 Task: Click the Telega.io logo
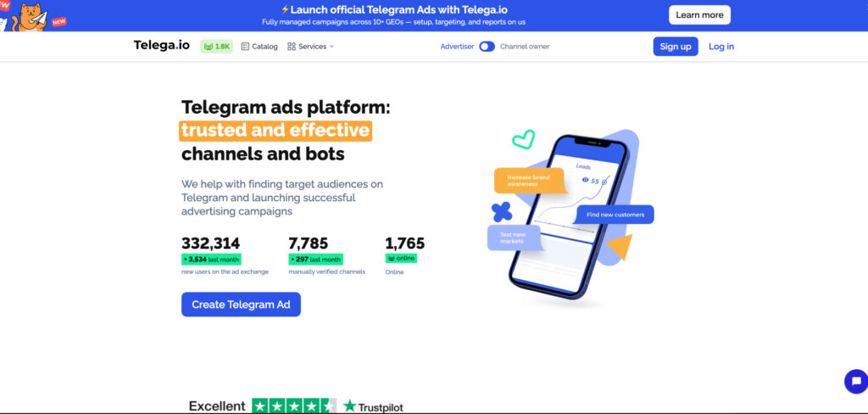point(161,46)
